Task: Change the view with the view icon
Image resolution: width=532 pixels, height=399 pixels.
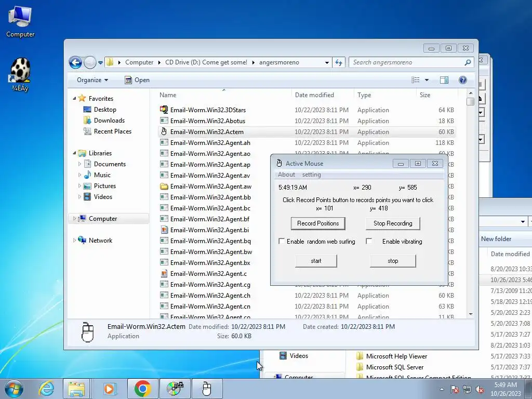Action: coord(416,79)
